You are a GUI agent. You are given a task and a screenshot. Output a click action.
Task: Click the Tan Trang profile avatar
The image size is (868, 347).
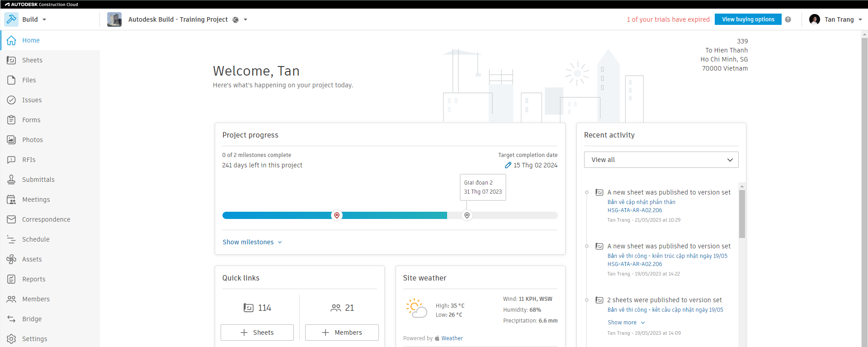pos(815,19)
